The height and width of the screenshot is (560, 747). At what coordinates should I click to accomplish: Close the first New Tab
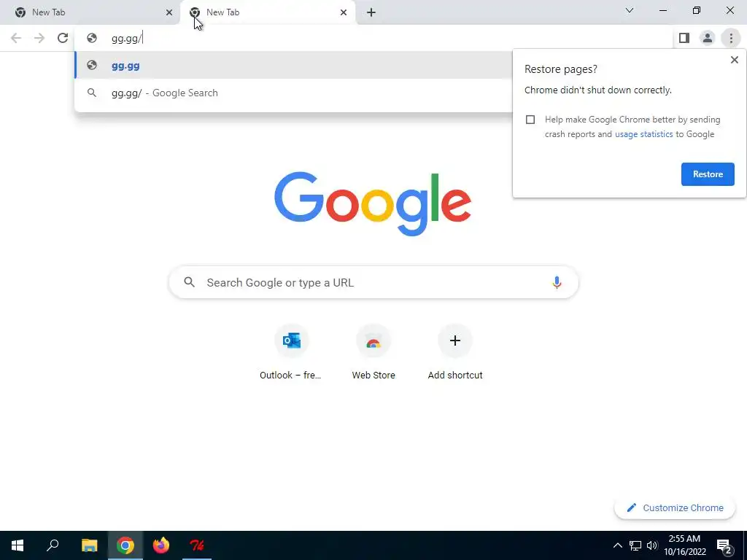click(169, 13)
